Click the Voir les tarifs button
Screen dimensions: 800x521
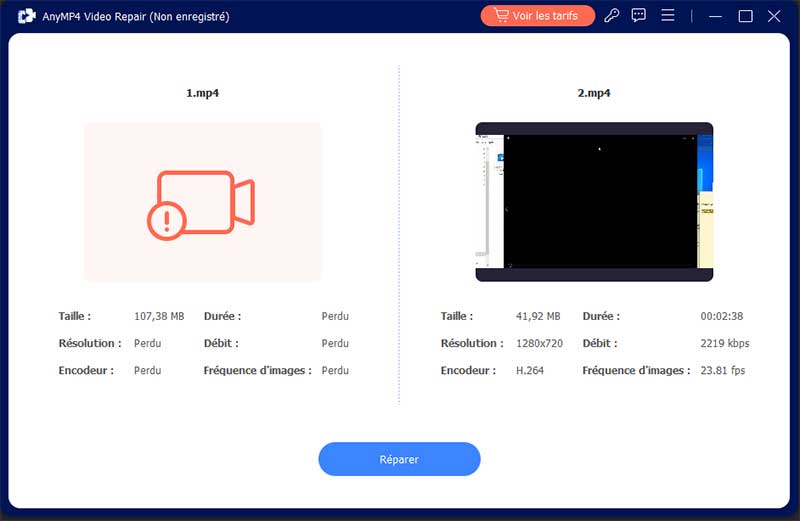pyautogui.click(x=537, y=16)
